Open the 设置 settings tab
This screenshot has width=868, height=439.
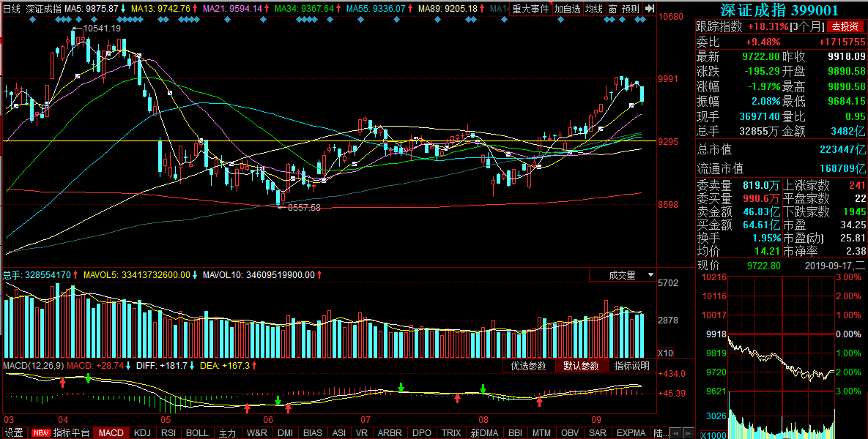pos(14,433)
